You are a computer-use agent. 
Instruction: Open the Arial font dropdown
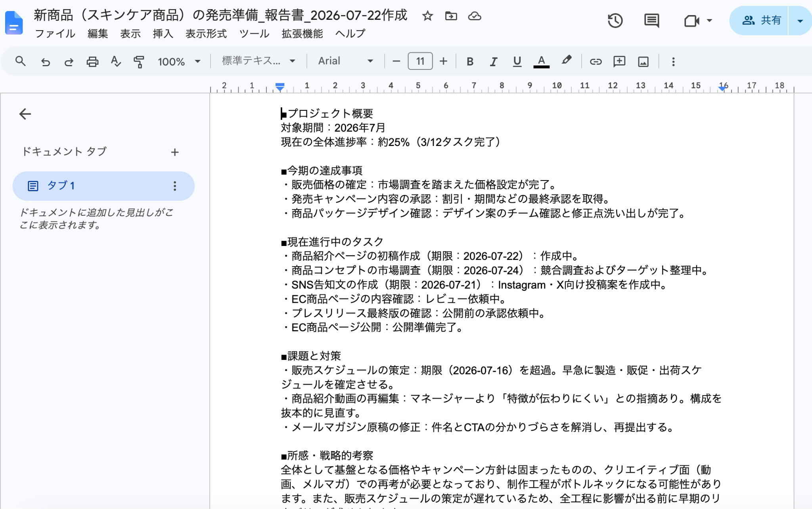click(345, 61)
